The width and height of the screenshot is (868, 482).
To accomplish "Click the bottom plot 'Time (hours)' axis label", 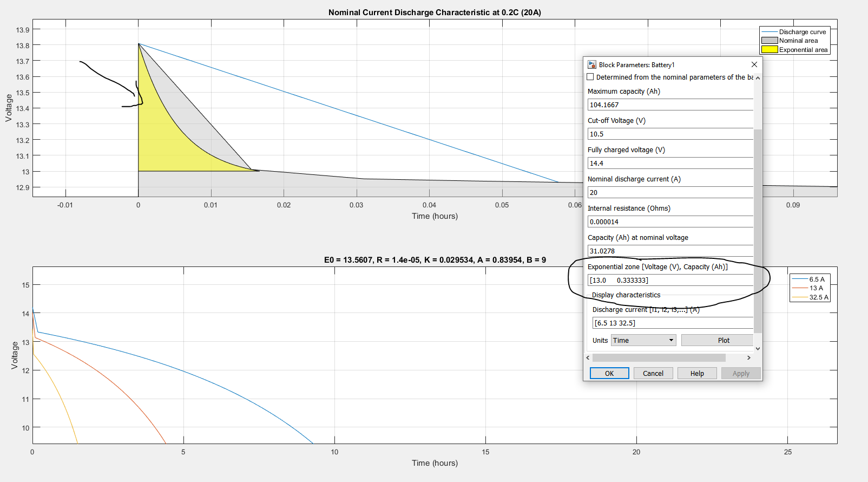I will [x=435, y=463].
